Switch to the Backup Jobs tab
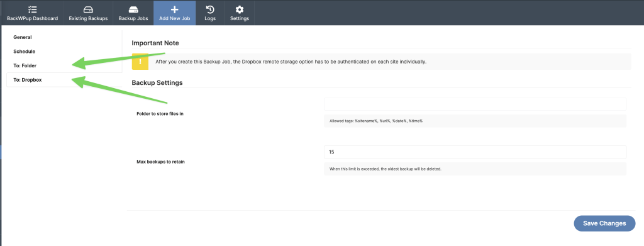The image size is (644, 246). (x=133, y=13)
